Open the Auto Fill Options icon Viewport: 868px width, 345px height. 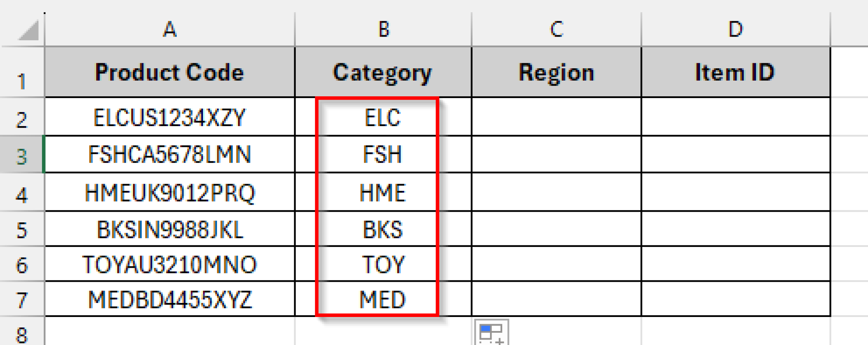[492, 332]
